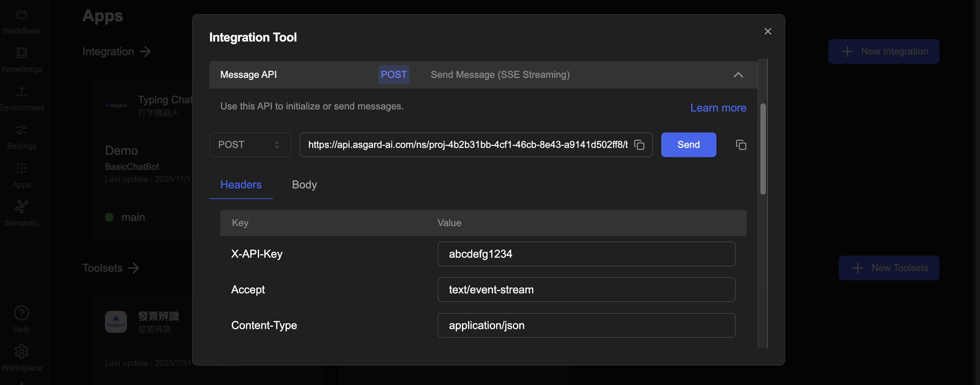Switch to the Body tab
The width and height of the screenshot is (980, 385).
[x=304, y=185]
